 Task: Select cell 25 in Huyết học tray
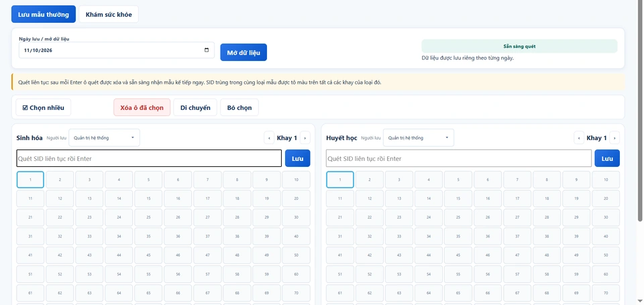(458, 218)
